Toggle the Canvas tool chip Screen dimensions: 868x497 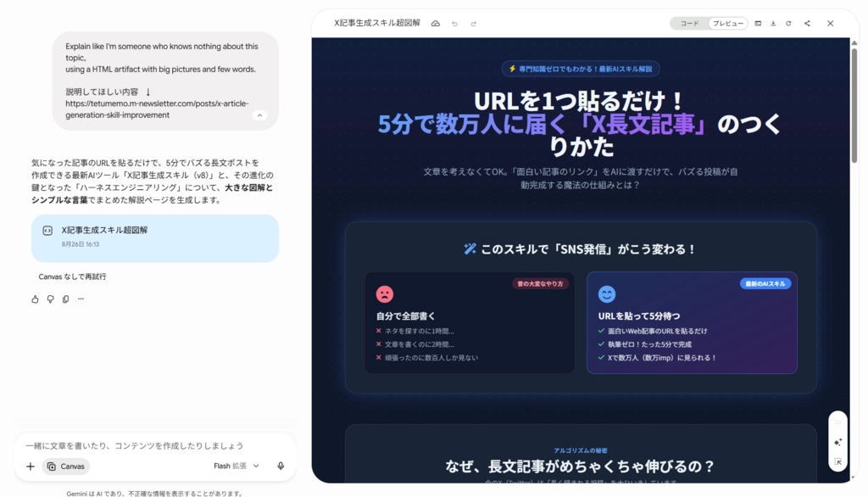(66, 466)
